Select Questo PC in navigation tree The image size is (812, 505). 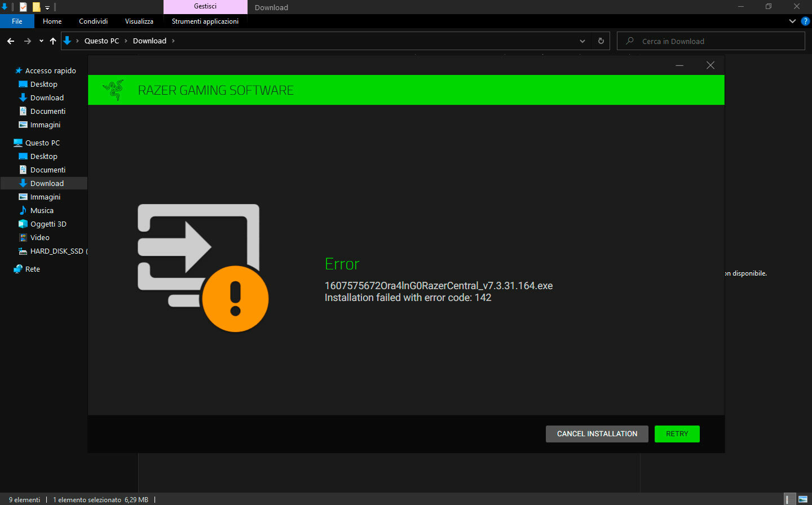tap(42, 143)
